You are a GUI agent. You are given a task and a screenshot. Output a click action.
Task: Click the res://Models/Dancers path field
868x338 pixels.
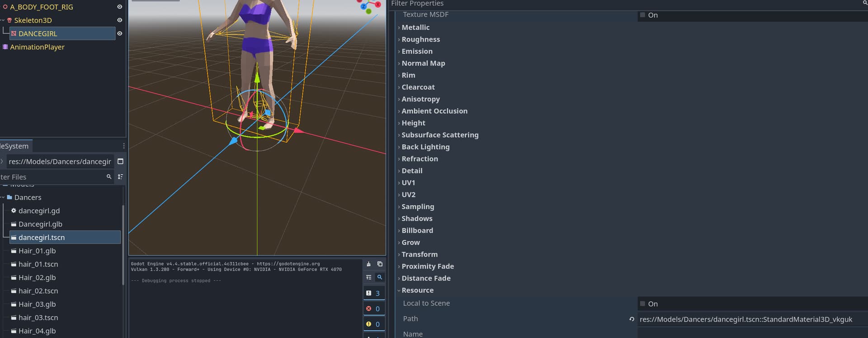pyautogui.click(x=59, y=162)
